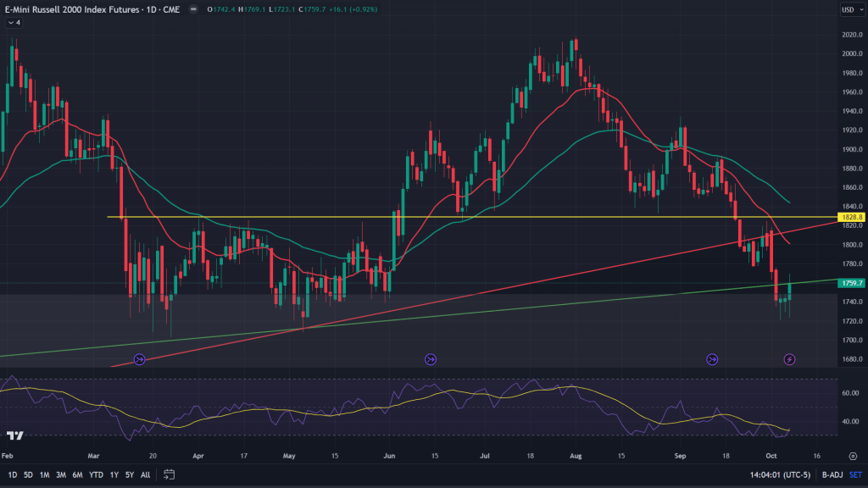Show All data range
Viewport: 868px width, 488px height.
145,474
